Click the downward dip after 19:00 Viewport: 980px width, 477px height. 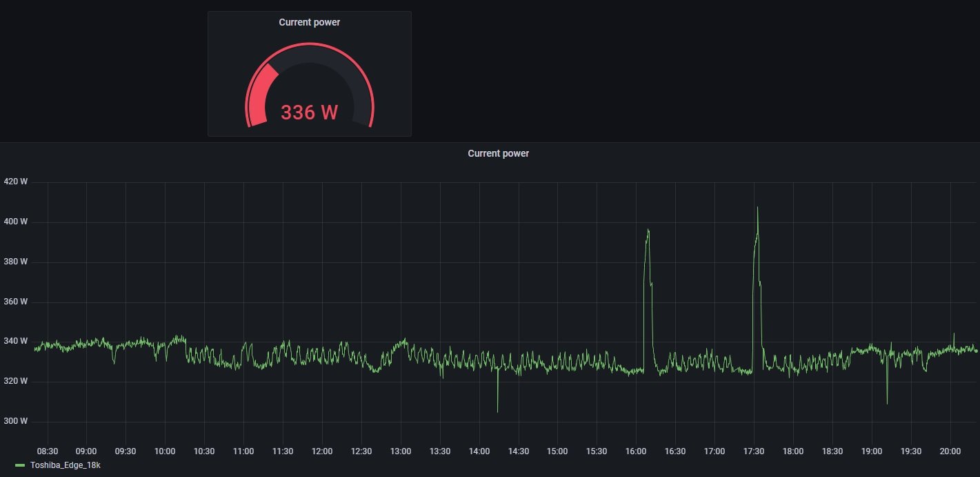point(887,402)
